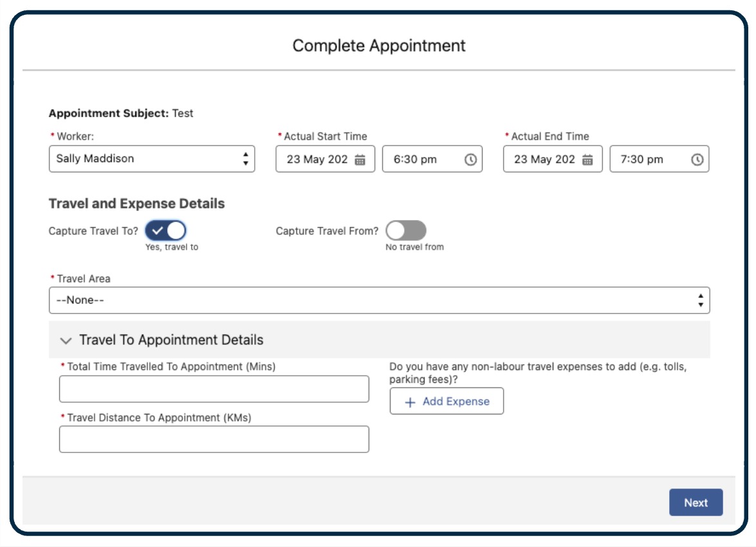
Task: Click the Add Expense button
Action: click(447, 402)
